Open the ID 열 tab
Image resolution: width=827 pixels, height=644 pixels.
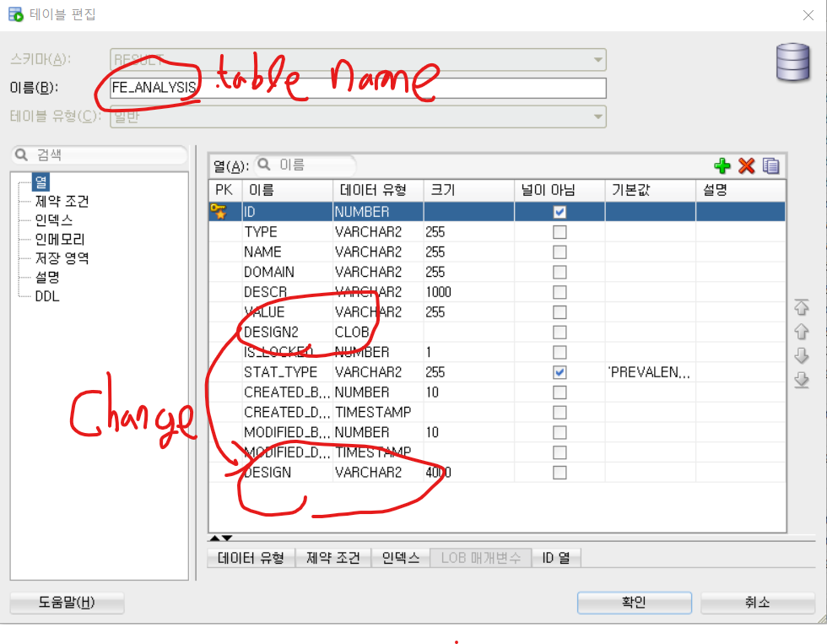(556, 557)
